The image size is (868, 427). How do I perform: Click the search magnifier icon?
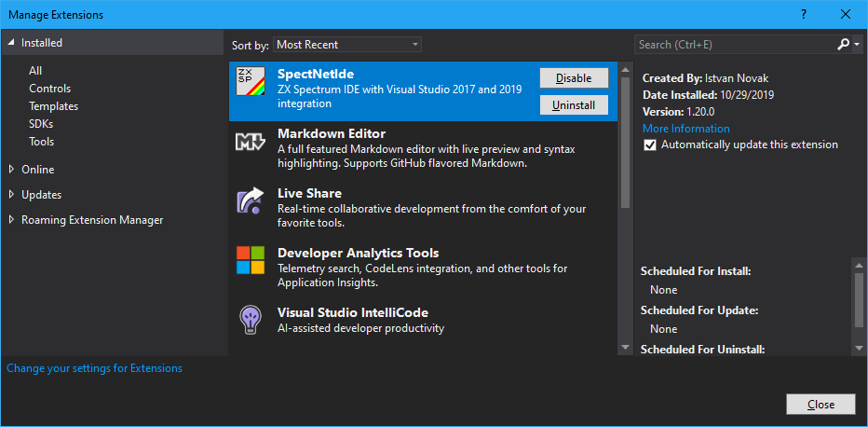[843, 45]
